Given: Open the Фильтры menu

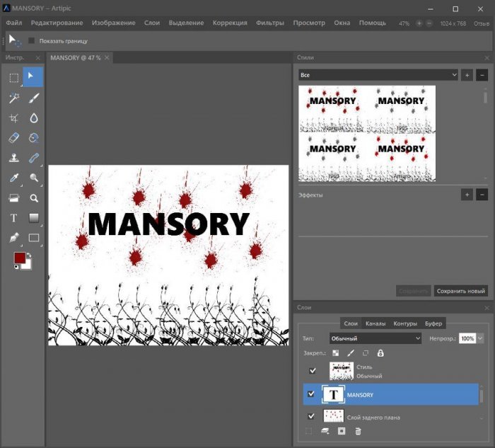Looking at the screenshot, I should (269, 23).
